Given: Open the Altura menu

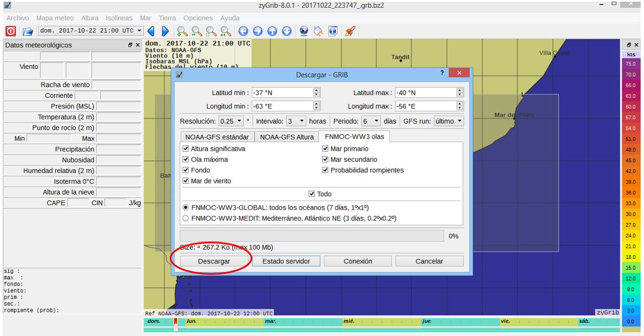Looking at the screenshot, I should click(x=89, y=18).
